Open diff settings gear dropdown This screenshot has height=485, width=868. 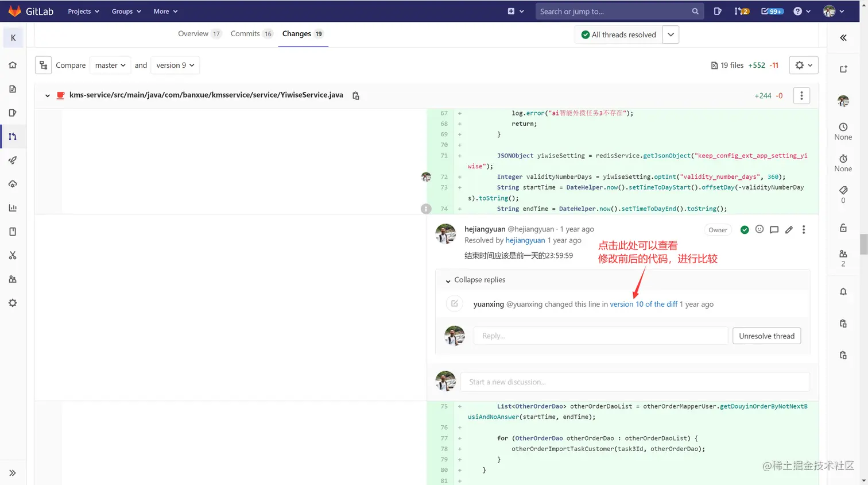pyautogui.click(x=803, y=66)
